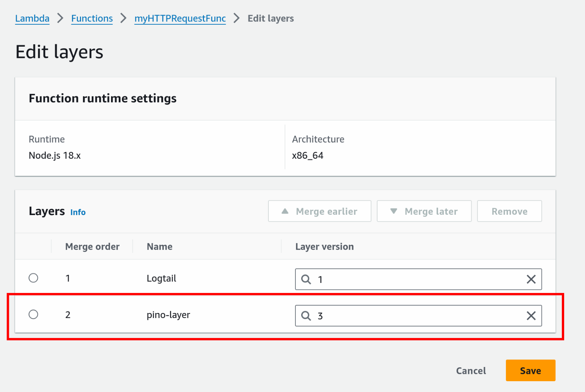Navigate to the Functions breadcrumb
This screenshot has height=392, width=585.
[92, 19]
